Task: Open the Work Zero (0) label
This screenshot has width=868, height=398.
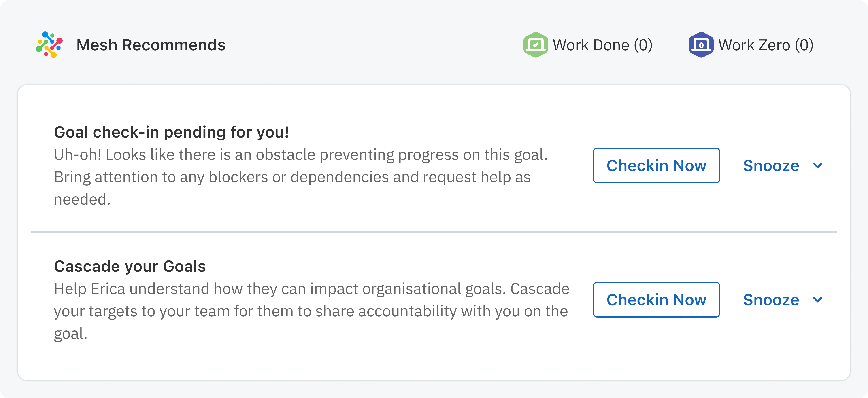Action: (x=766, y=45)
